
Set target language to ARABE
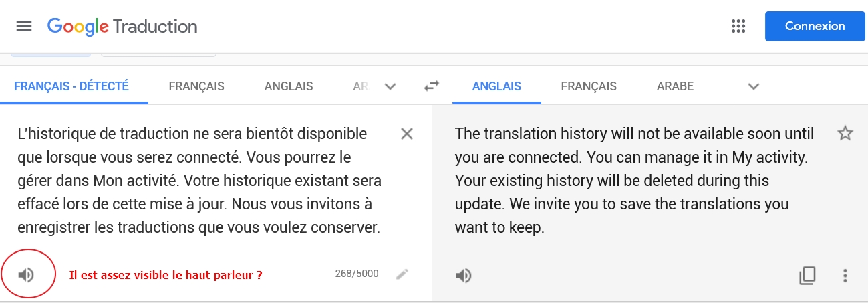[675, 86]
